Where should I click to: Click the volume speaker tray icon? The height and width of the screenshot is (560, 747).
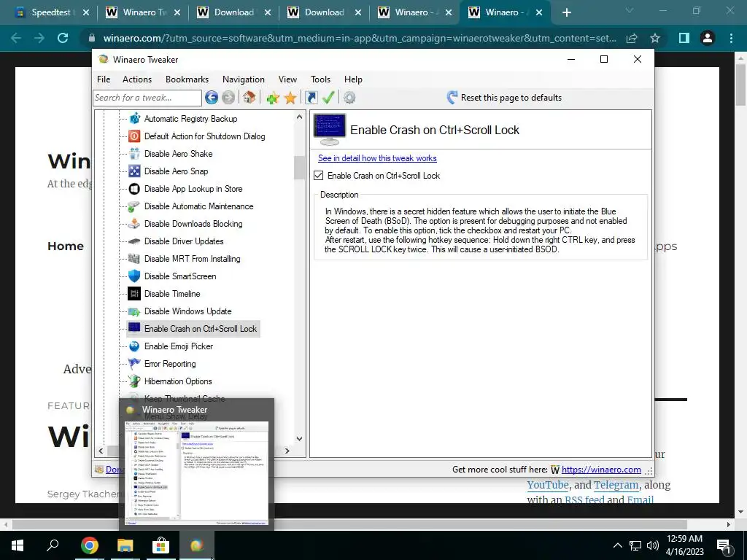coord(653,545)
